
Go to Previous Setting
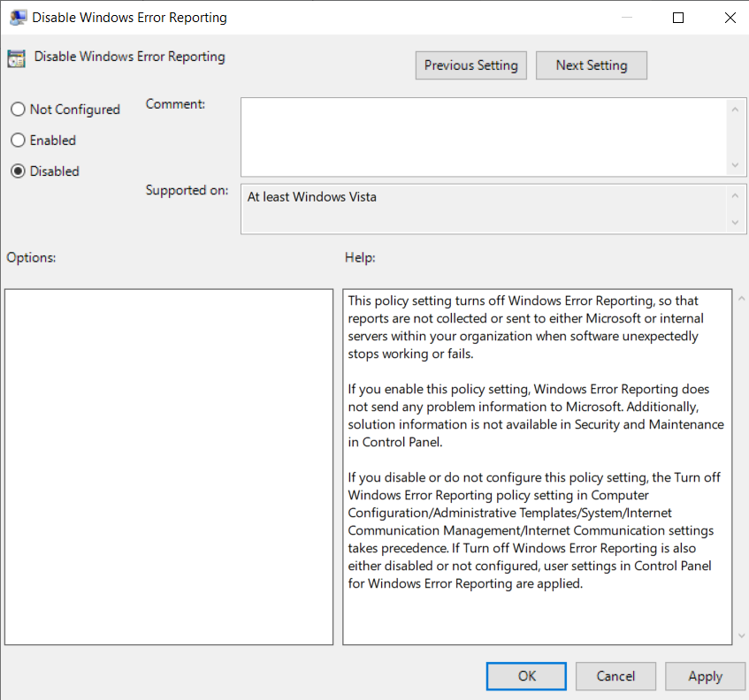(470, 65)
